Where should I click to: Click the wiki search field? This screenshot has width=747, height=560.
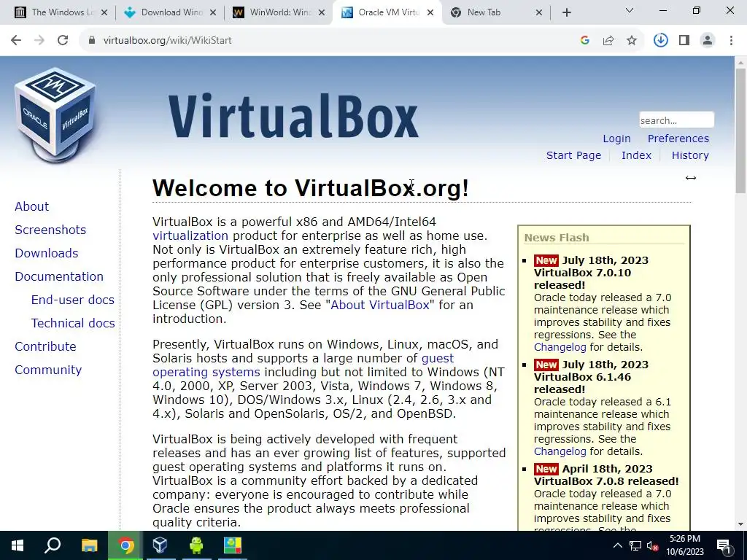[x=676, y=120]
